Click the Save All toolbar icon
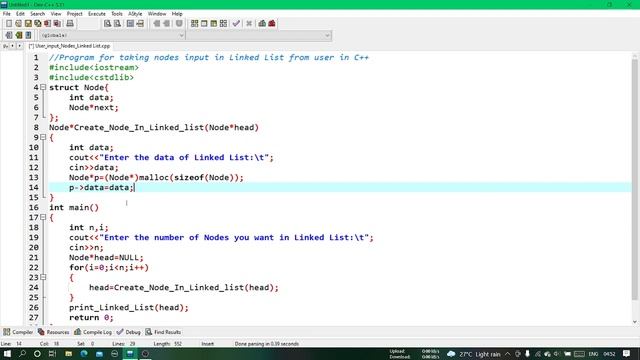 tap(38, 24)
